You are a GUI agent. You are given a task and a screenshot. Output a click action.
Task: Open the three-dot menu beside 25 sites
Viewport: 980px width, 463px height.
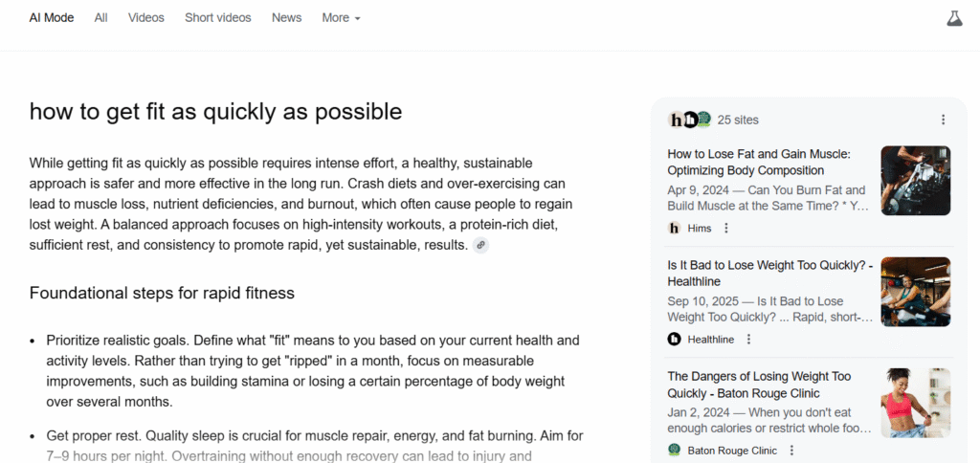943,120
